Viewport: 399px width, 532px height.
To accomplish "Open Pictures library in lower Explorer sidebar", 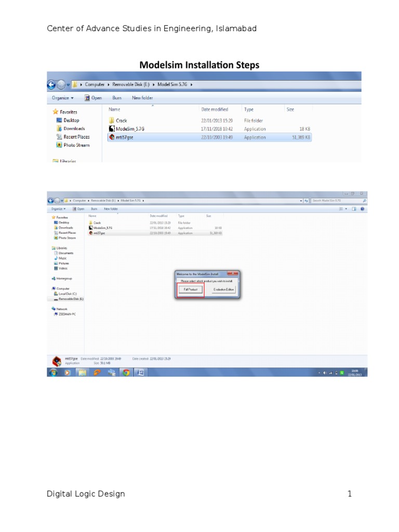I will (x=61, y=263).
